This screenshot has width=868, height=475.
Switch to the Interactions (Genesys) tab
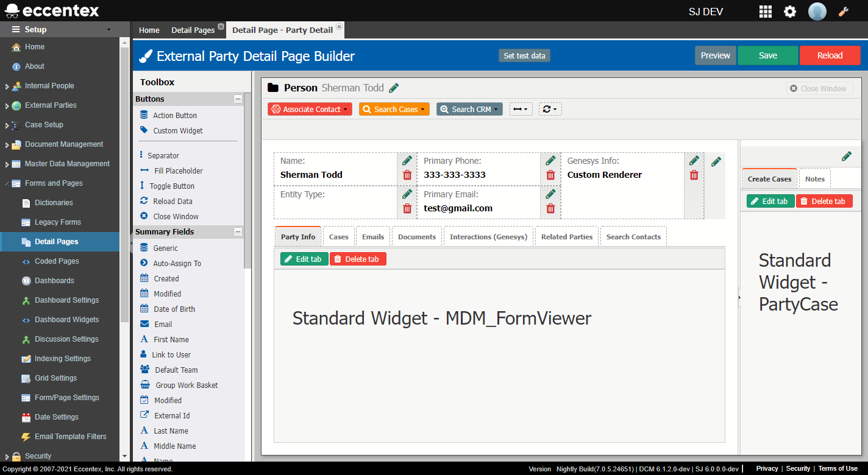pyautogui.click(x=488, y=237)
